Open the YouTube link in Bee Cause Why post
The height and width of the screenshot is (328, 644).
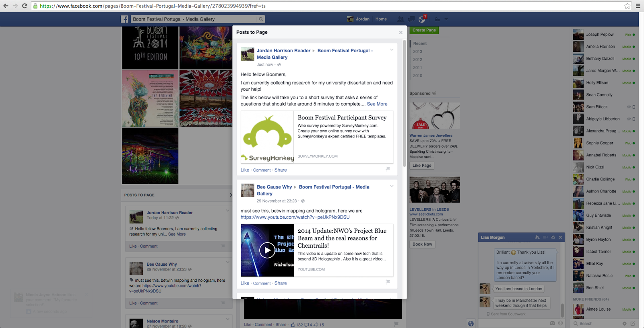pos(295,217)
